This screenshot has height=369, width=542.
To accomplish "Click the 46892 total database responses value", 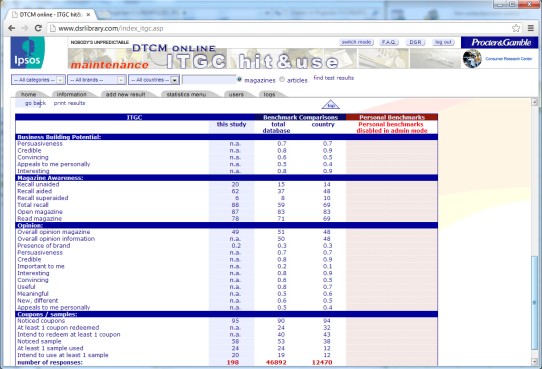I will (276, 362).
